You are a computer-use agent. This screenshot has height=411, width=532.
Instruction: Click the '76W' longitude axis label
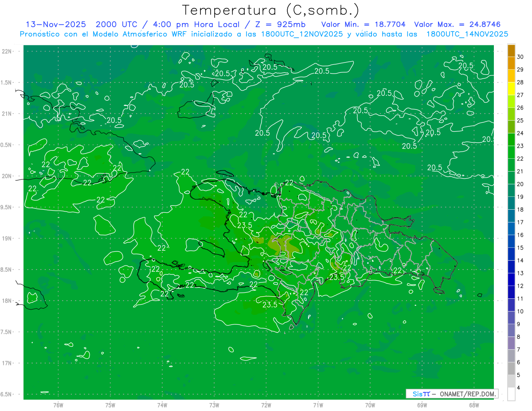[58, 405]
